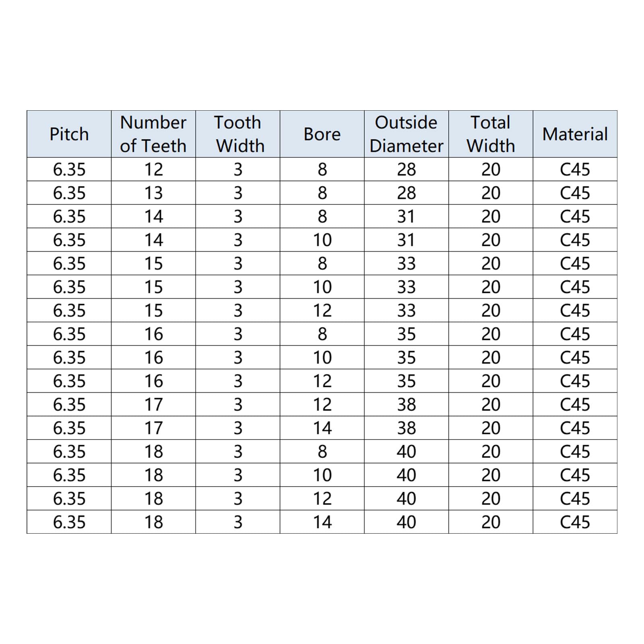The height and width of the screenshot is (644, 644).
Task: Select the Outside Diameter header cell
Action: coord(407,134)
